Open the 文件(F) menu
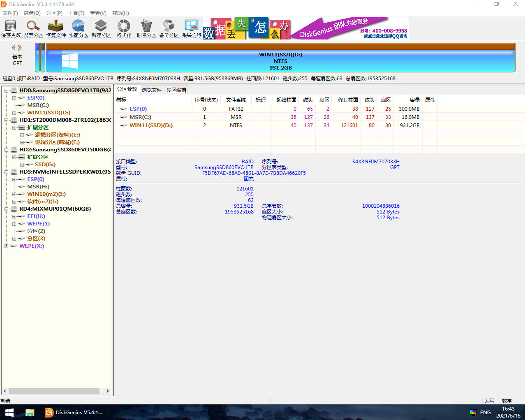 [x=10, y=13]
